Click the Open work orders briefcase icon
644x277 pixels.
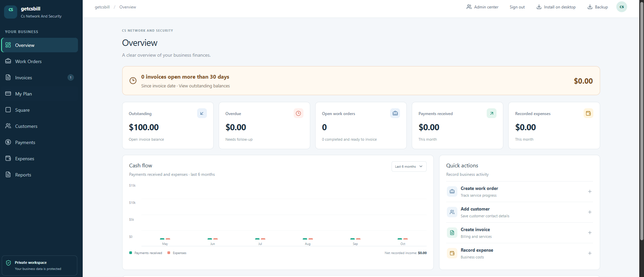395,113
